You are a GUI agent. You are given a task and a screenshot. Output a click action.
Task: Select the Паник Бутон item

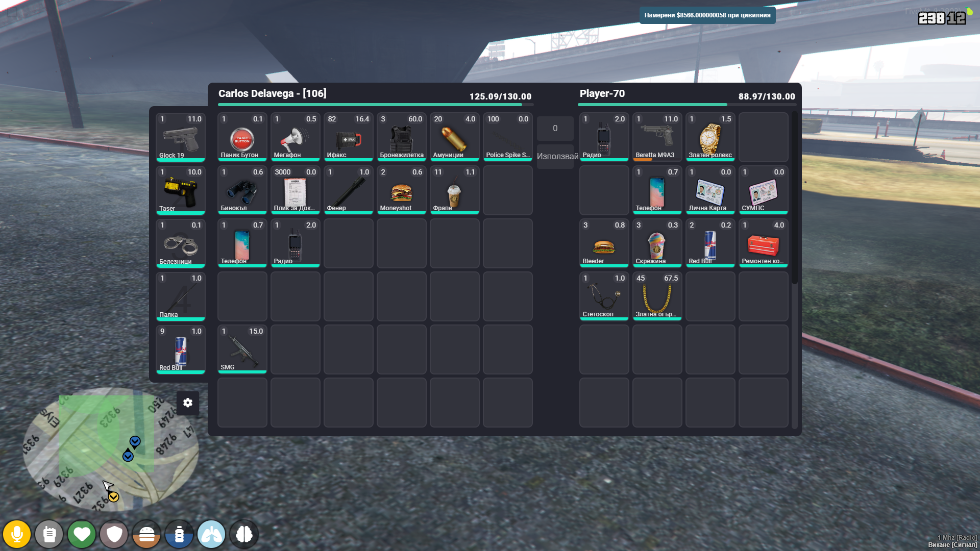tap(242, 137)
